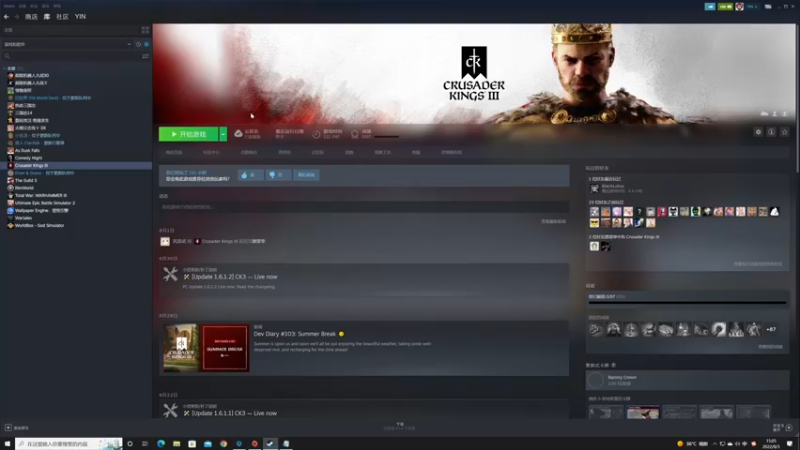Select Total War: WARHAMMER III entry
The width and height of the screenshot is (800, 450).
[x=40, y=195]
